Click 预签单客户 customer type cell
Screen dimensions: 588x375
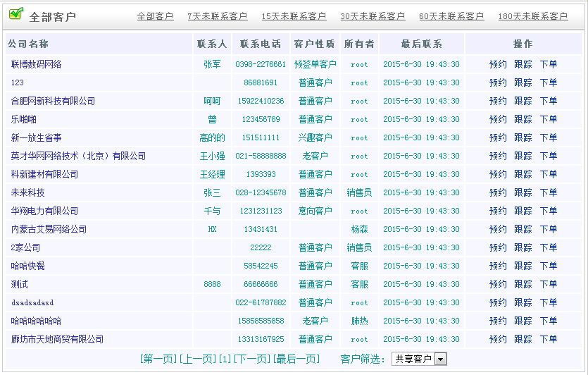click(x=315, y=64)
